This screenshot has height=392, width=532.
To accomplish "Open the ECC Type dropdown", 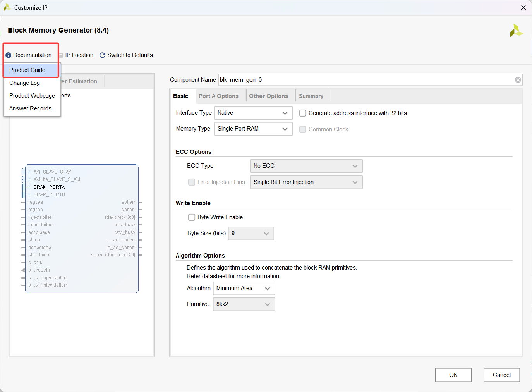I will (306, 166).
